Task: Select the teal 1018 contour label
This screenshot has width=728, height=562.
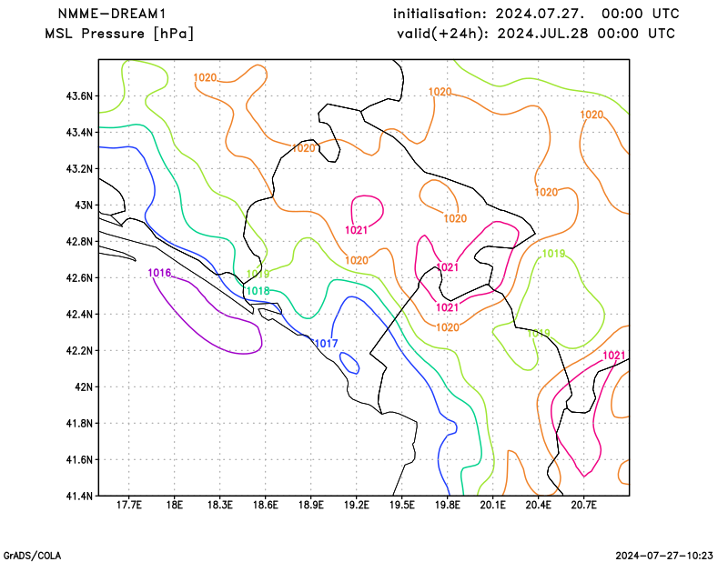Action: [x=258, y=291]
